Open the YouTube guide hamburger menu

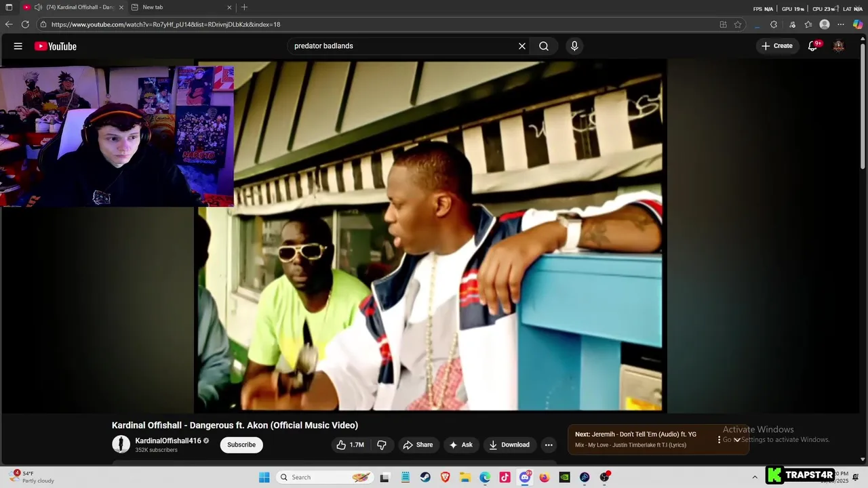coord(18,46)
